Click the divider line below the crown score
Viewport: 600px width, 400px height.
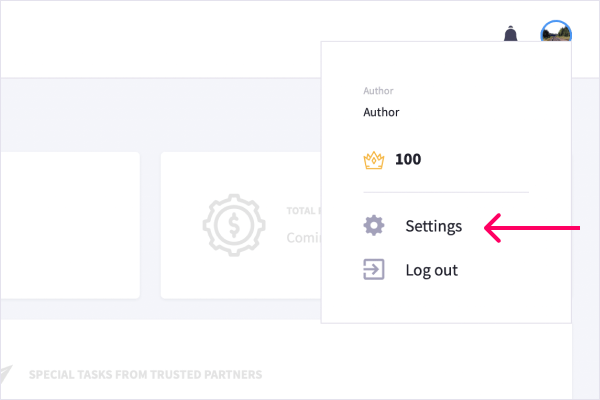tap(446, 192)
